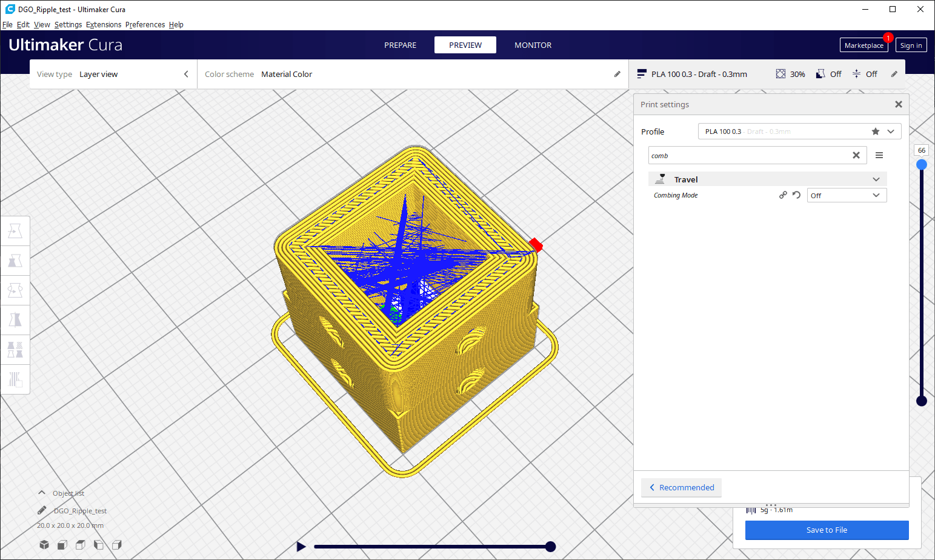Switch to the PREPARE stage
935x560 pixels.
[x=400, y=45]
